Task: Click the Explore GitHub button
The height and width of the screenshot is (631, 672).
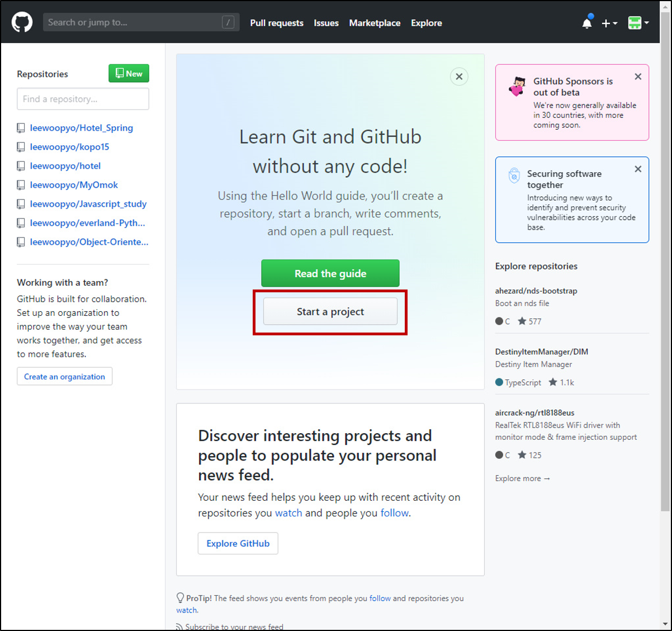Action: [238, 543]
